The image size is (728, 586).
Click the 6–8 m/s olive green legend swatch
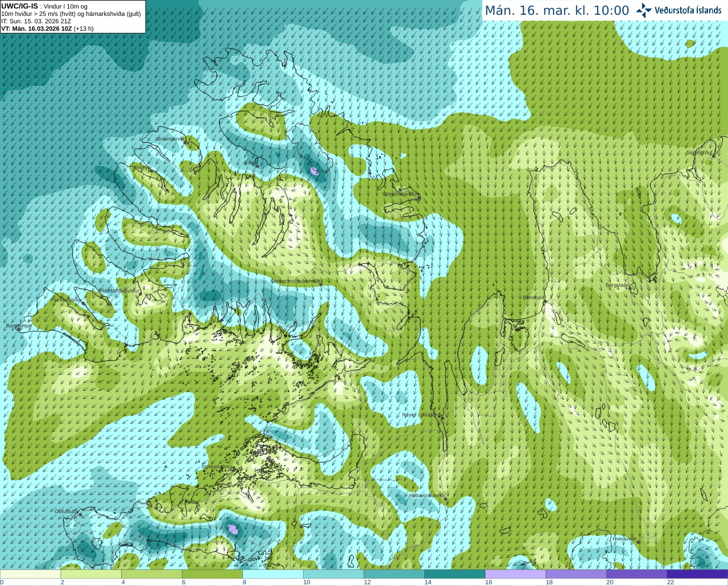212,574
